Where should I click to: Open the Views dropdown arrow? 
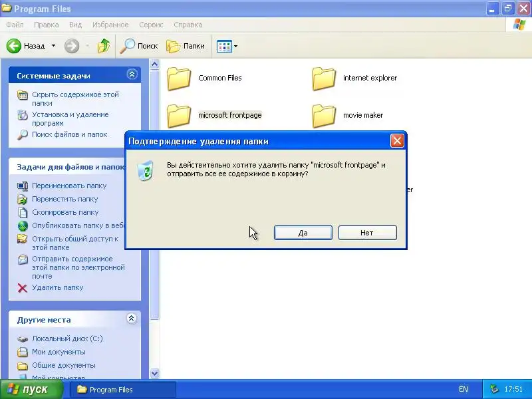click(236, 46)
